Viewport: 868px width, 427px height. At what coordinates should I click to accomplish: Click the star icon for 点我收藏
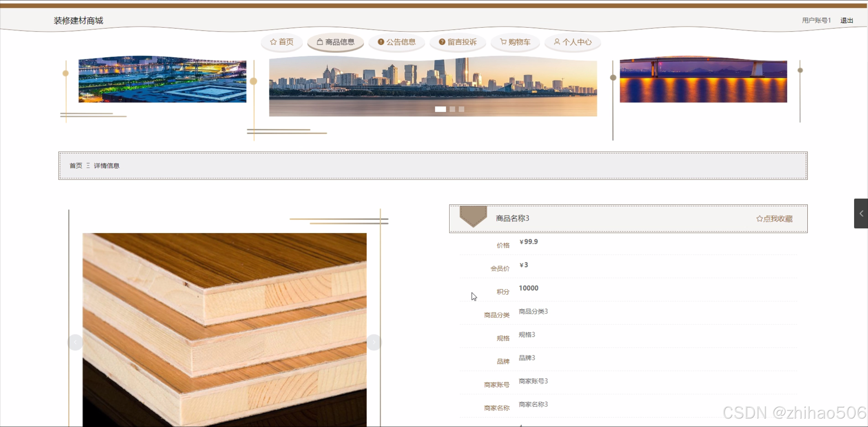point(759,219)
